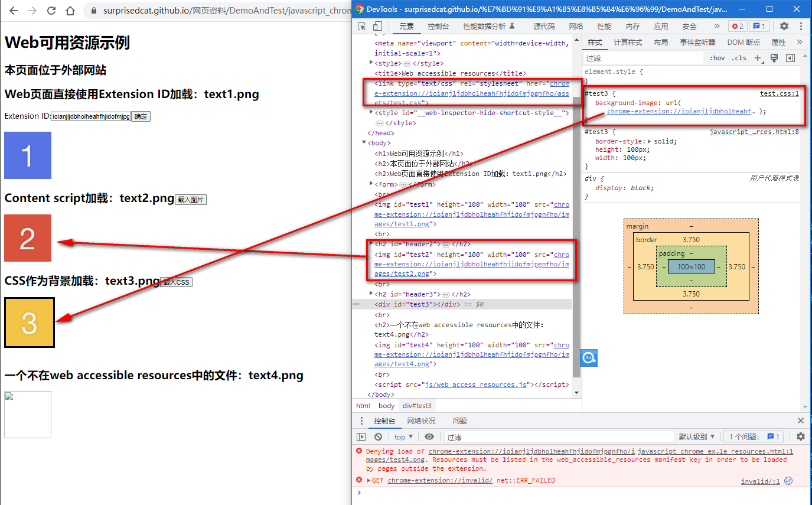Clear the console with the ban icon

pyautogui.click(x=378, y=436)
